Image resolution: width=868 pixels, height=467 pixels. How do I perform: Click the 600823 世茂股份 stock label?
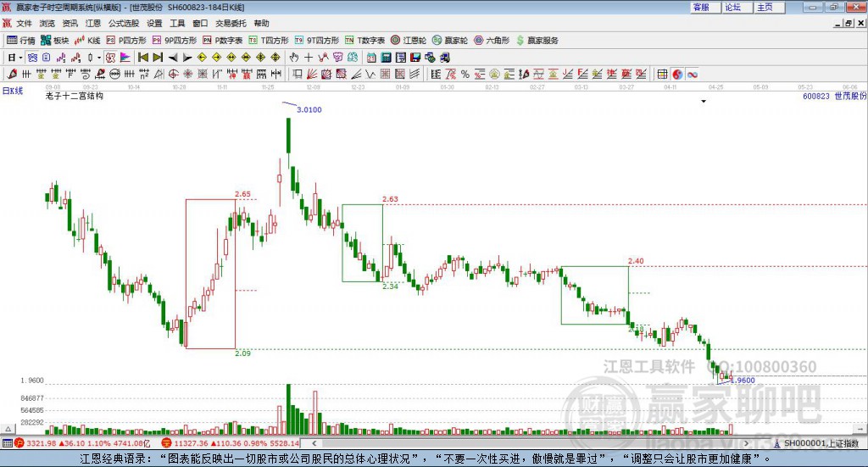[834, 97]
